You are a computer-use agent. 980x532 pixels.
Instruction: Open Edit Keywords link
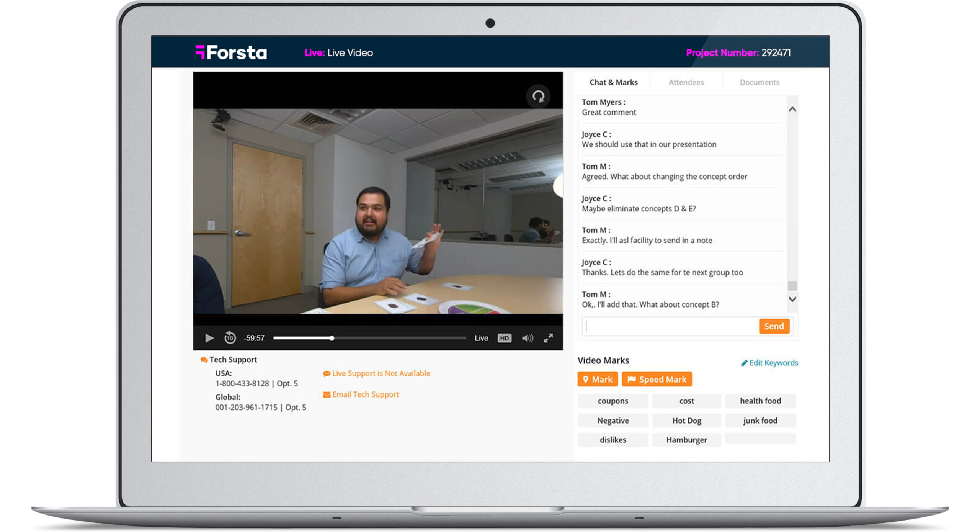click(769, 363)
